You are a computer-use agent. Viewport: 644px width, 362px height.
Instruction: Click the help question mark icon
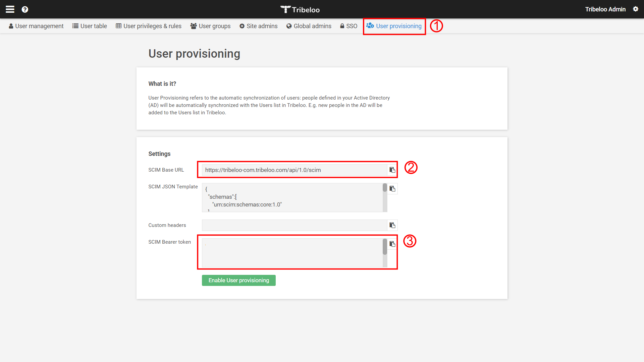pos(25,9)
